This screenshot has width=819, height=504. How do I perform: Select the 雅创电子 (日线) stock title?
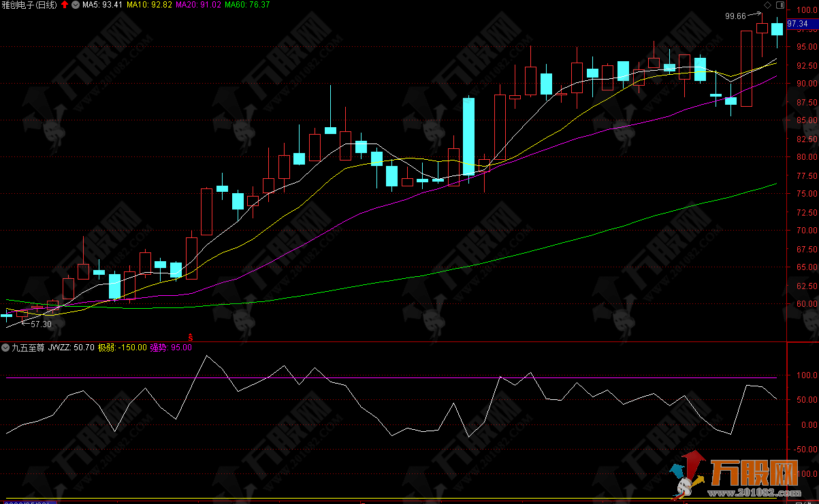[30, 5]
